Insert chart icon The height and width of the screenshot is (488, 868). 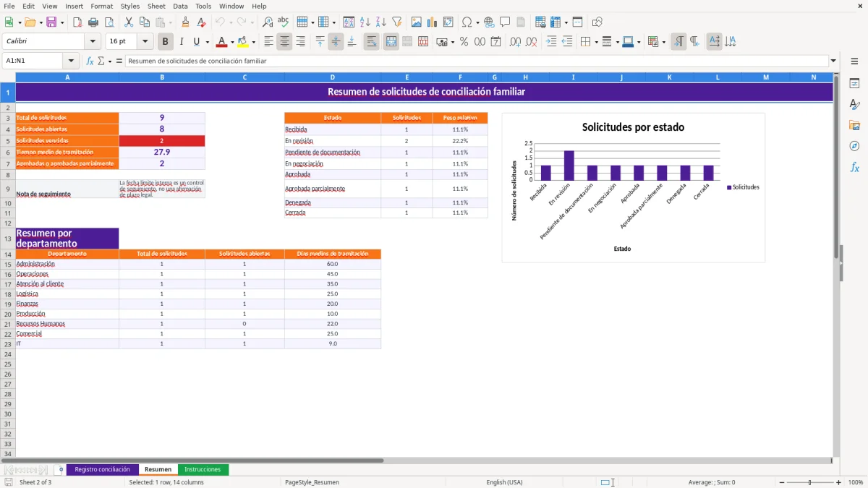433,22
